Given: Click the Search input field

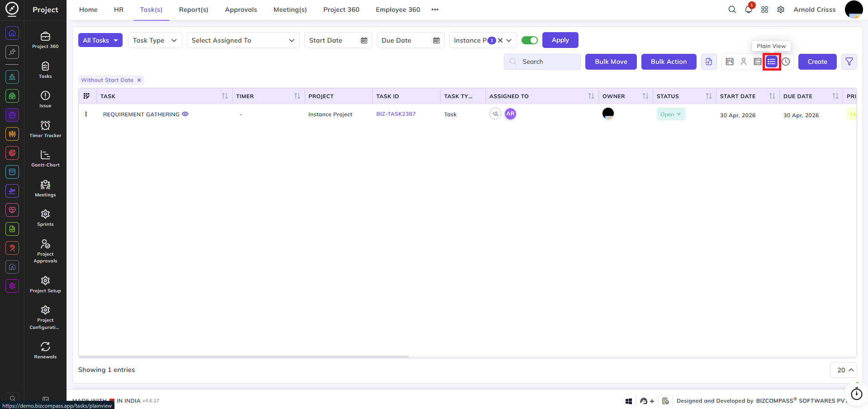Looking at the screenshot, I should (x=542, y=62).
